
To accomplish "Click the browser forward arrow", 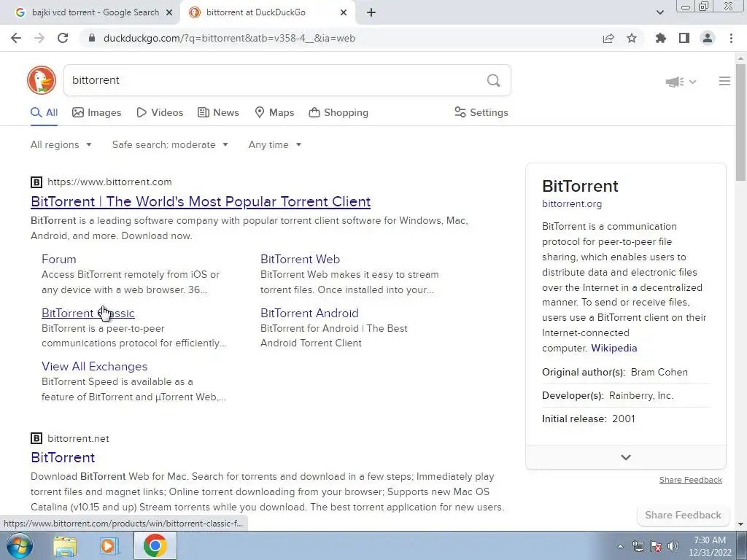I will pos(39,38).
